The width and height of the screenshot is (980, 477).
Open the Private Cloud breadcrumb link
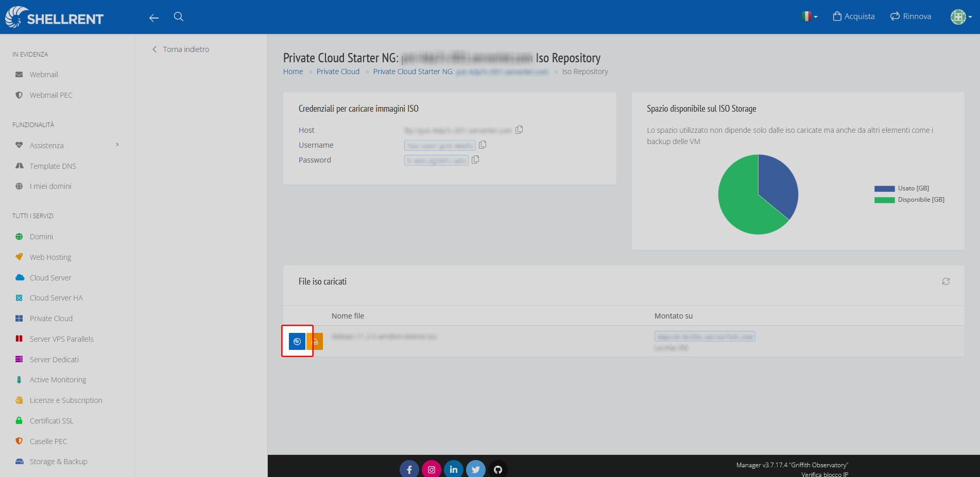pos(338,72)
